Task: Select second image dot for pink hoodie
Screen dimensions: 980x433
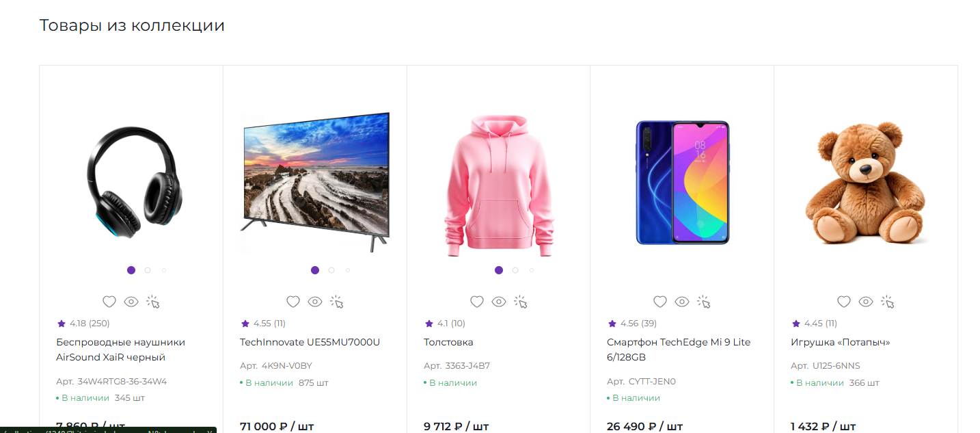Action: pos(515,270)
